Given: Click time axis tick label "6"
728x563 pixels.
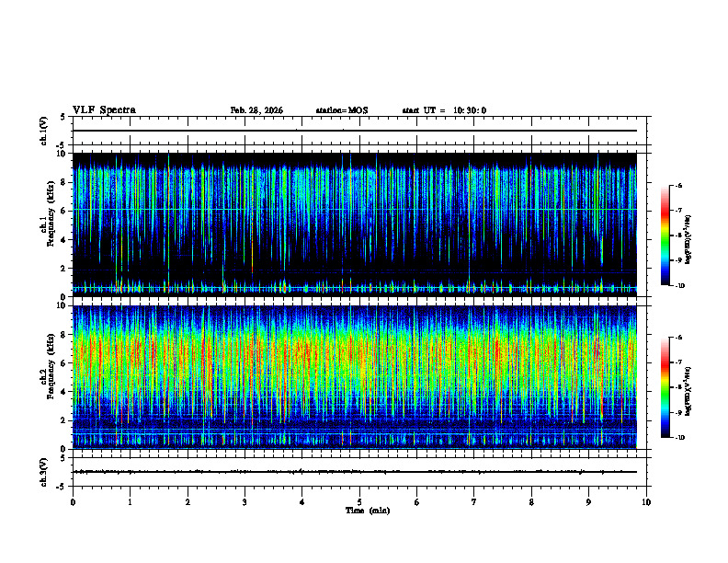Looking at the screenshot, I should (x=417, y=502).
